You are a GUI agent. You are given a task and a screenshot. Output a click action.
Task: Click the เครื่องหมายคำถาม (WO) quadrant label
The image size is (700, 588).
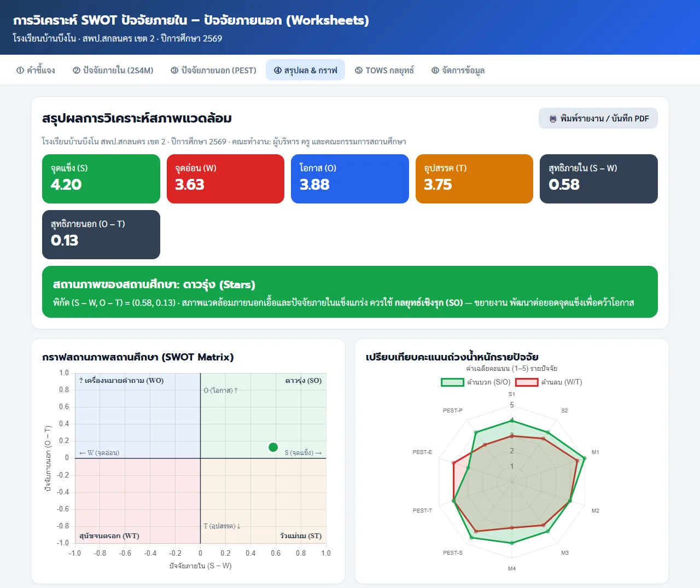pos(121,381)
